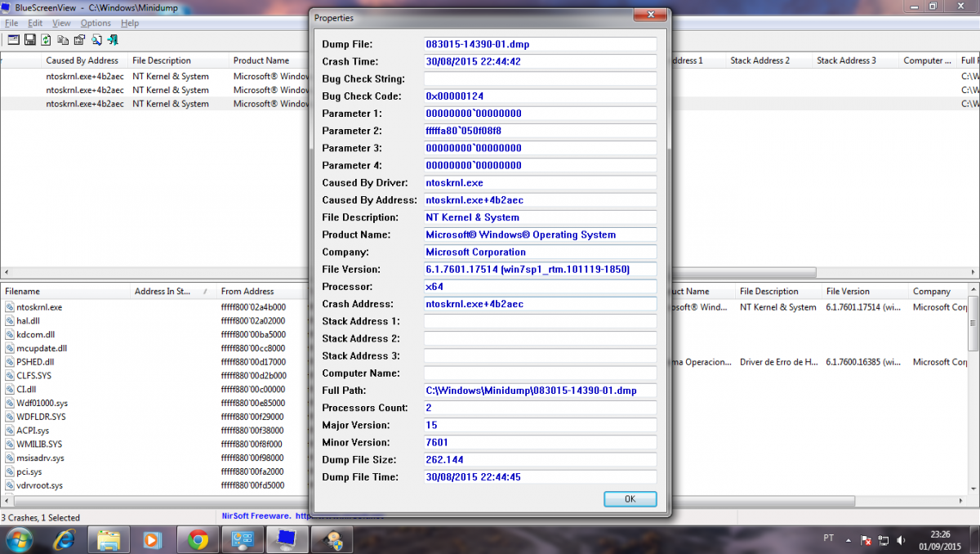Click the Exit door toolbar icon
Screen dimensions: 980x554
(x=112, y=39)
